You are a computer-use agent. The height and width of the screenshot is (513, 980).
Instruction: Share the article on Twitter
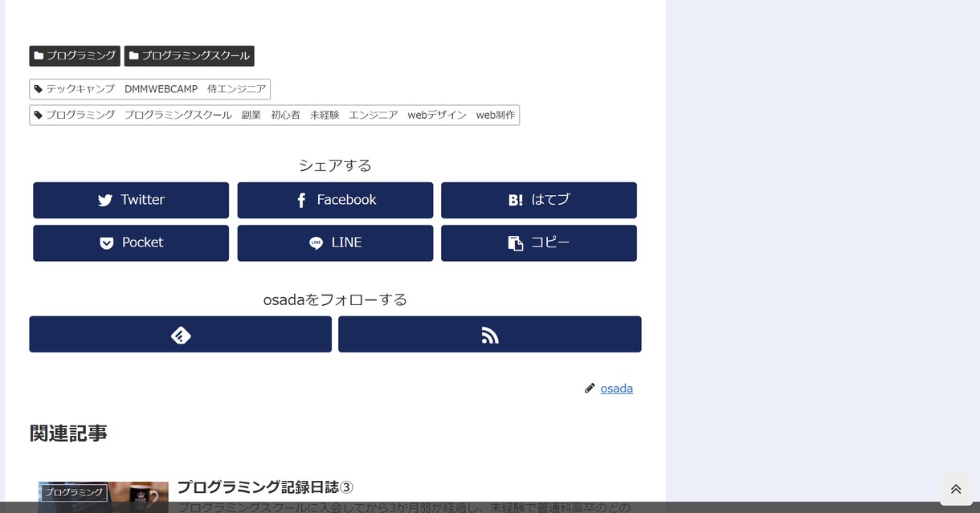131,200
